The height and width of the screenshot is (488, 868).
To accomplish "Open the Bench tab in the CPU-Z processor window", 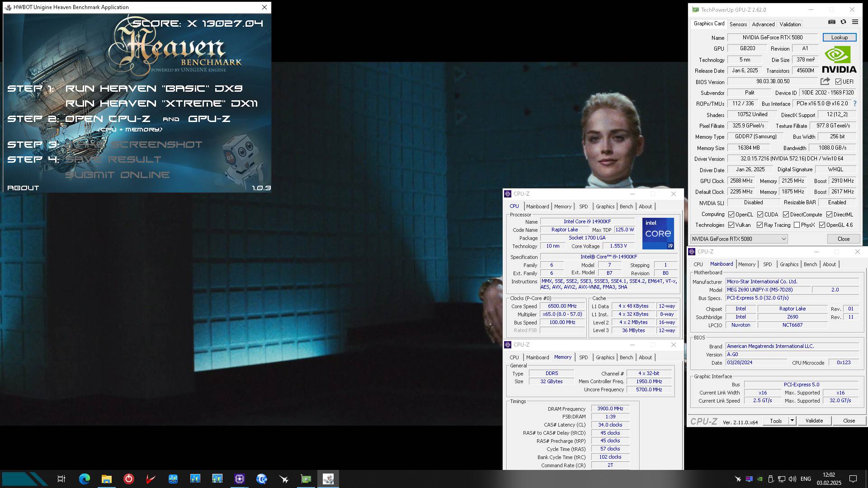I will point(626,206).
